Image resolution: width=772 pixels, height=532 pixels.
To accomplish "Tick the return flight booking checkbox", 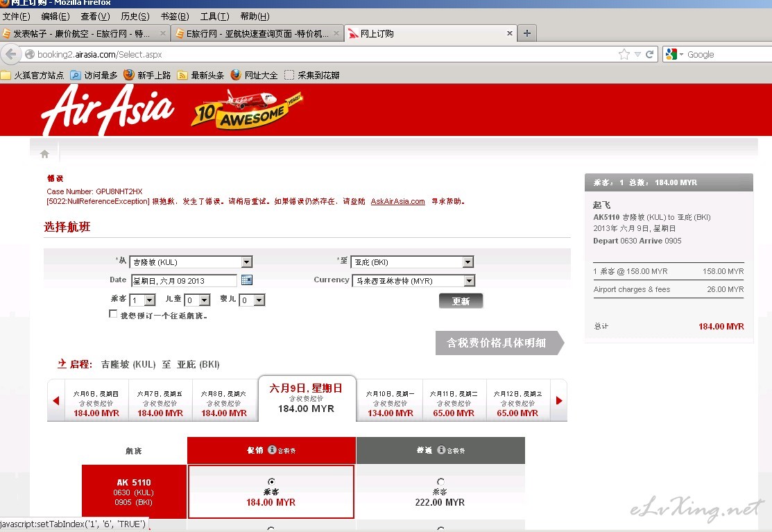I will (113, 314).
